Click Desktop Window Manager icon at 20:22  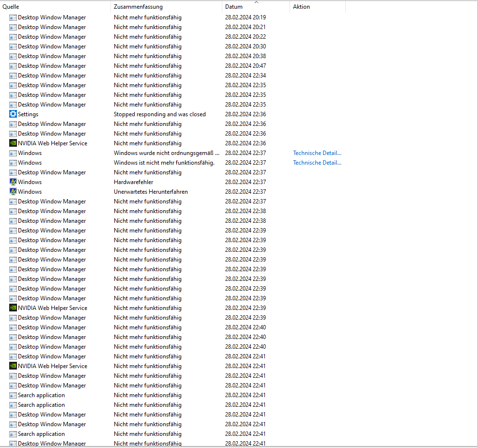[13, 37]
